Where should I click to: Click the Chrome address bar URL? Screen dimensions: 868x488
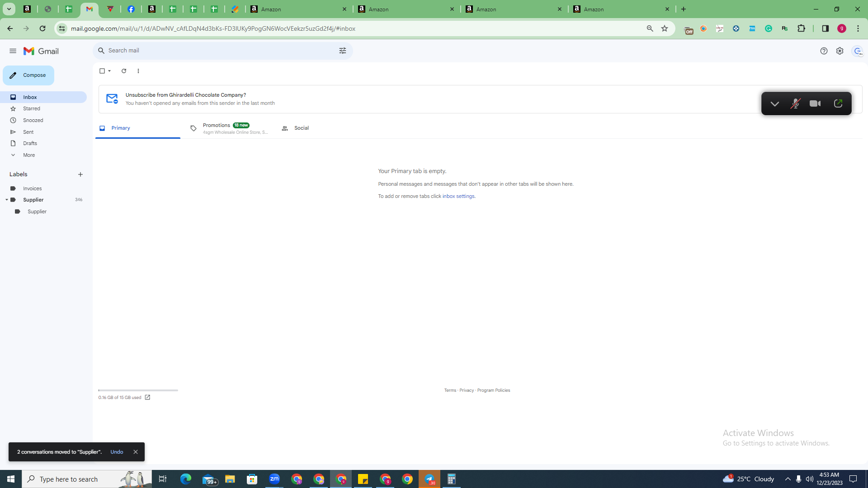[213, 28]
